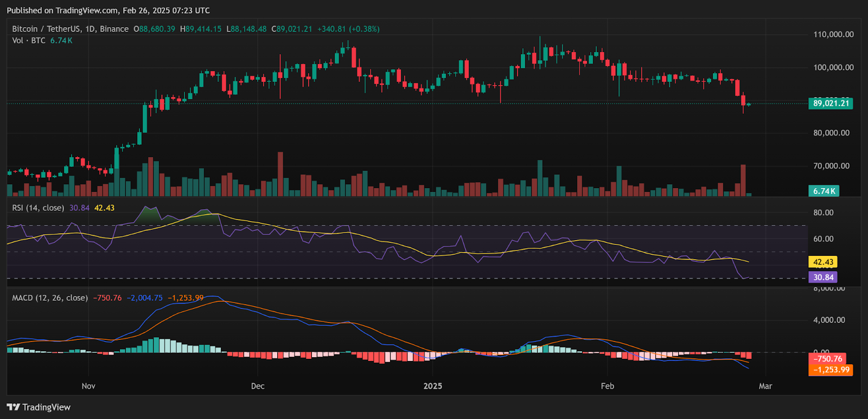868x419 pixels.
Task: Select the Vol · BTC indicator legend
Action: [29, 41]
